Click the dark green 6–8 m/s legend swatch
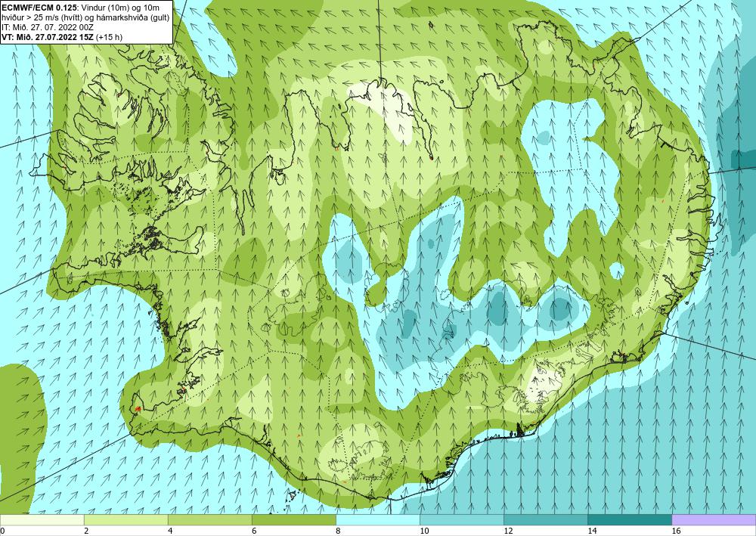756x536 pixels. (x=293, y=519)
